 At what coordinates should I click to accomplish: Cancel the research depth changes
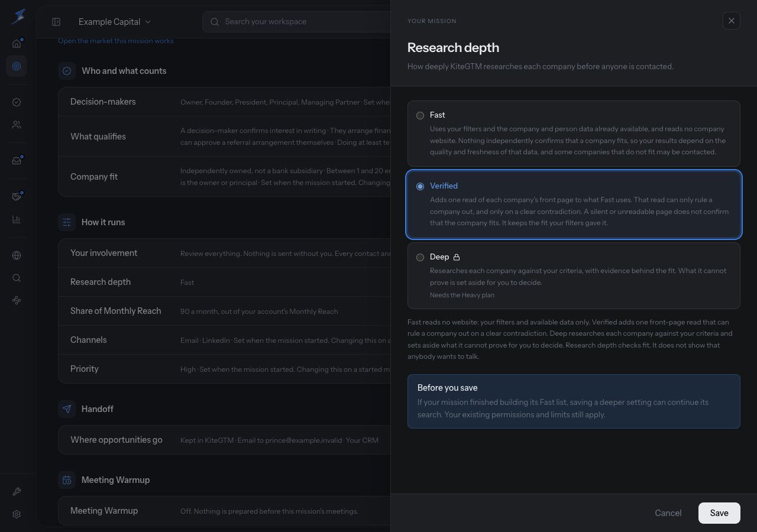[x=668, y=513]
